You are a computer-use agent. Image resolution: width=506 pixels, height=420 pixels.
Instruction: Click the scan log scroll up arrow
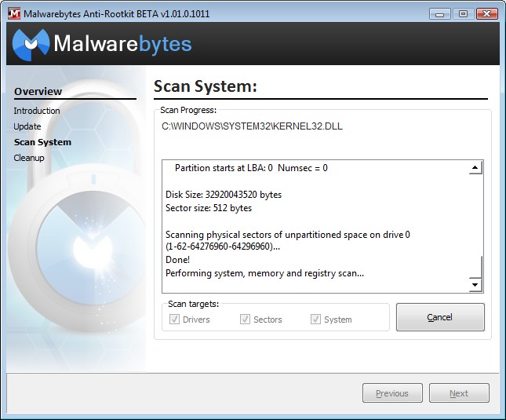click(475, 167)
